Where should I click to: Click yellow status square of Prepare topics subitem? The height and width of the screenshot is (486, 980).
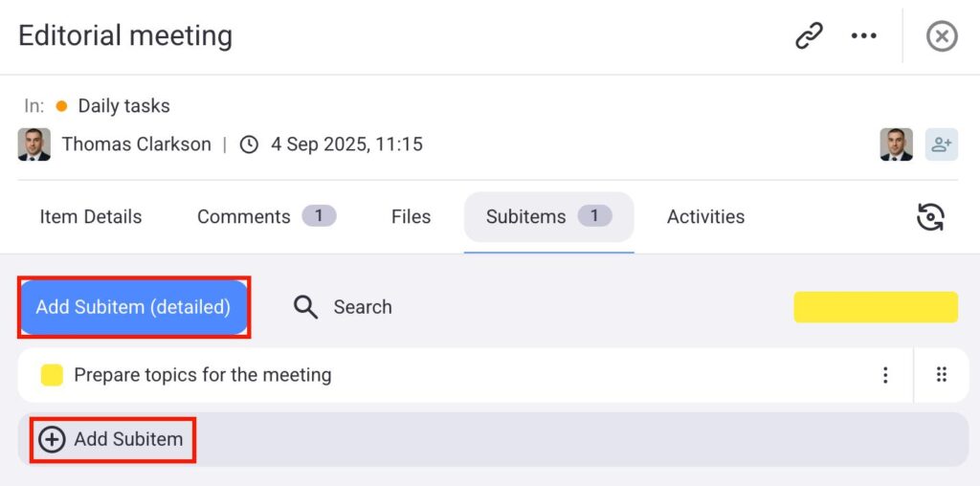click(52, 375)
